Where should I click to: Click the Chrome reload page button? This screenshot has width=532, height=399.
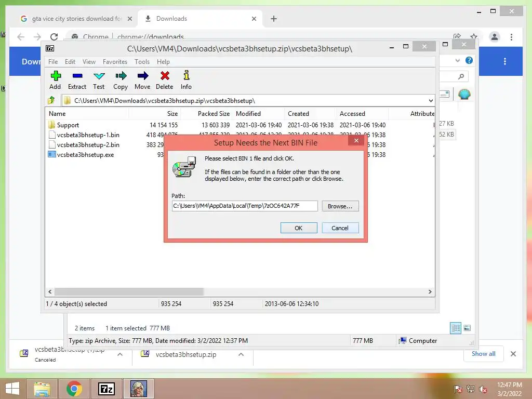(54, 37)
